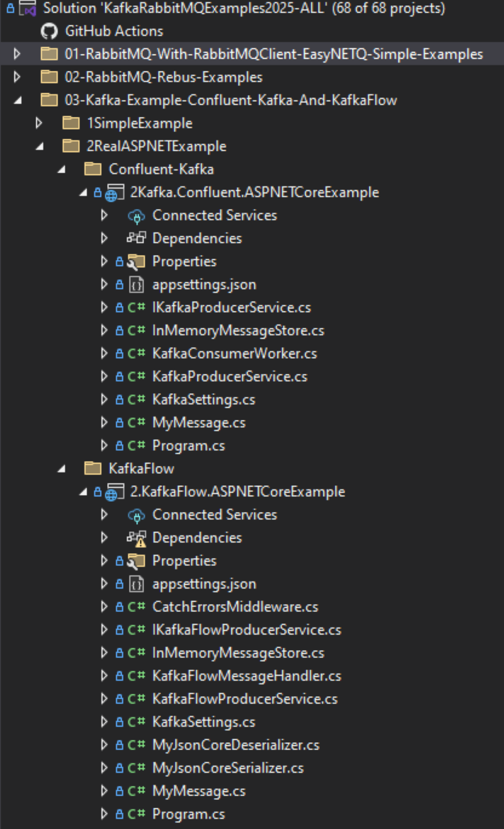This screenshot has width=504, height=829.
Task: Collapse the KafkaFlow folder node
Action: [x=61, y=469]
